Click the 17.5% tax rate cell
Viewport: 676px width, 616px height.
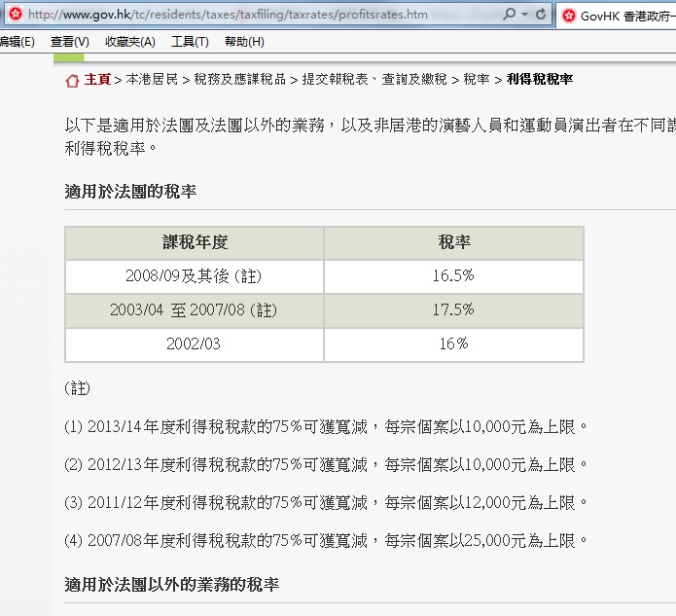[x=453, y=310]
